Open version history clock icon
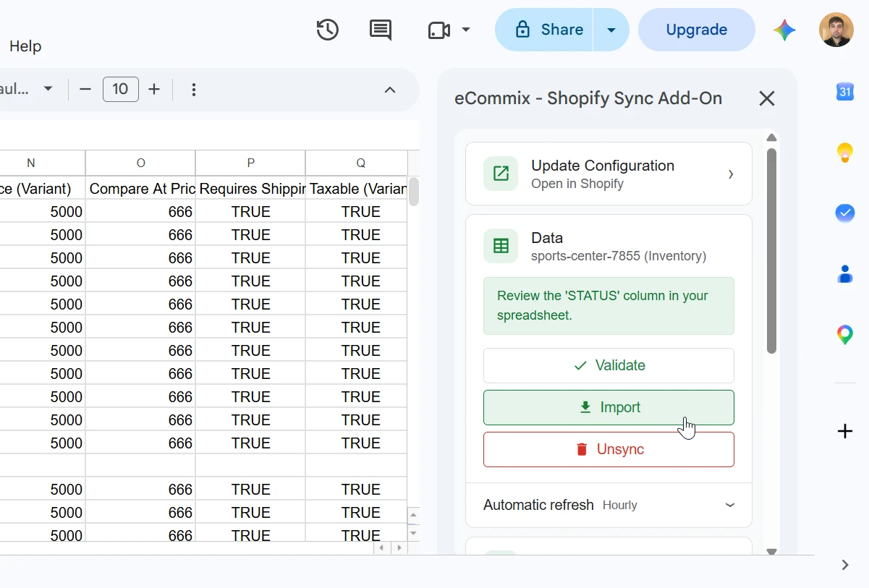The height and width of the screenshot is (588, 869). (x=327, y=30)
